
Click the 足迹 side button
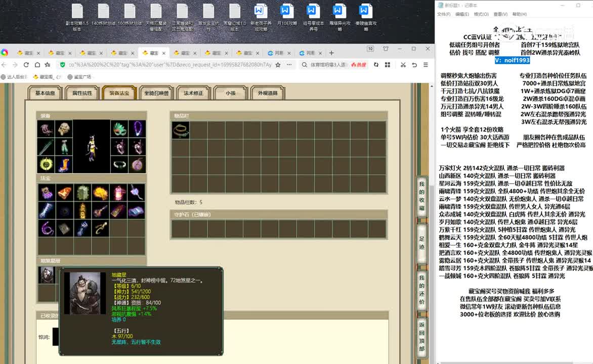tap(421, 243)
